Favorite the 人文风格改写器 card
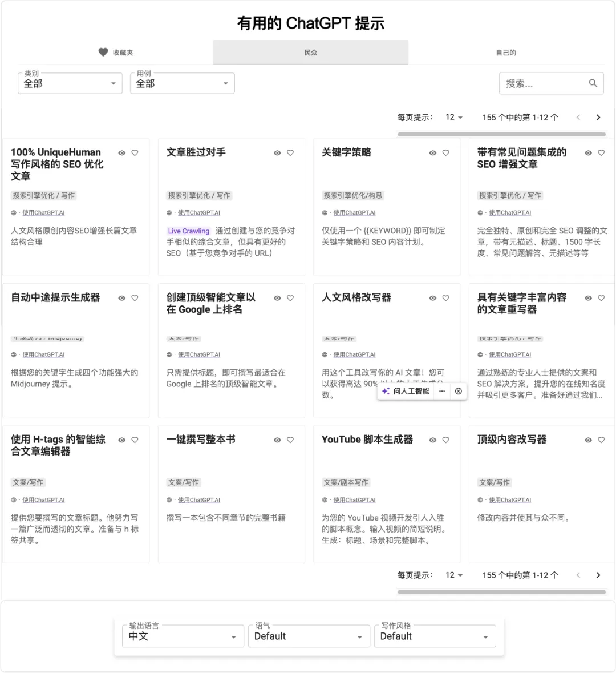This screenshot has height=673, width=616. [x=445, y=298]
